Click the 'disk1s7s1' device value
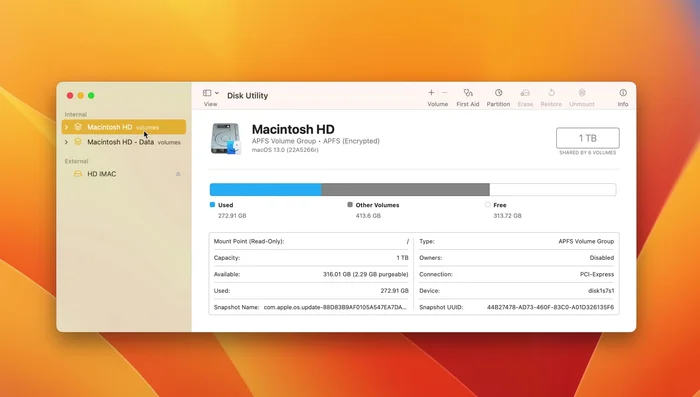Screen dimensions: 700x397 (x=601, y=291)
